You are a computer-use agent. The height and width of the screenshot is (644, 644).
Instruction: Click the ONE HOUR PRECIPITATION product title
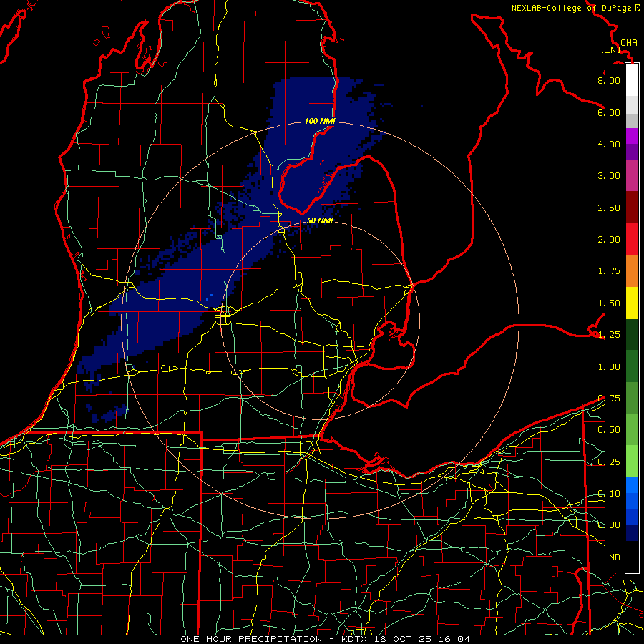pos(251,639)
